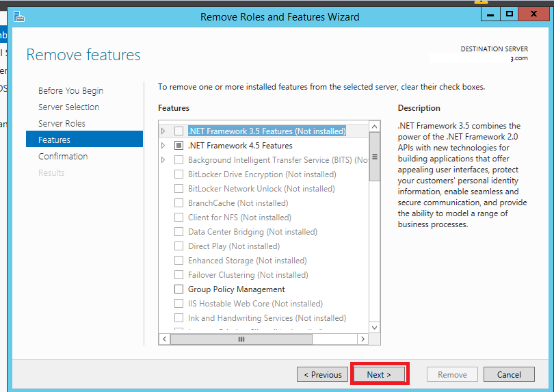Toggle the .NET Framework 3.5 Features checkbox

[179, 131]
